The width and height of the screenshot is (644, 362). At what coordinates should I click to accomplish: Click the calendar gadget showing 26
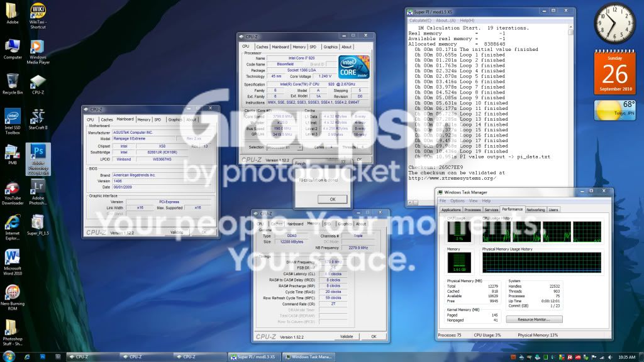click(x=615, y=72)
